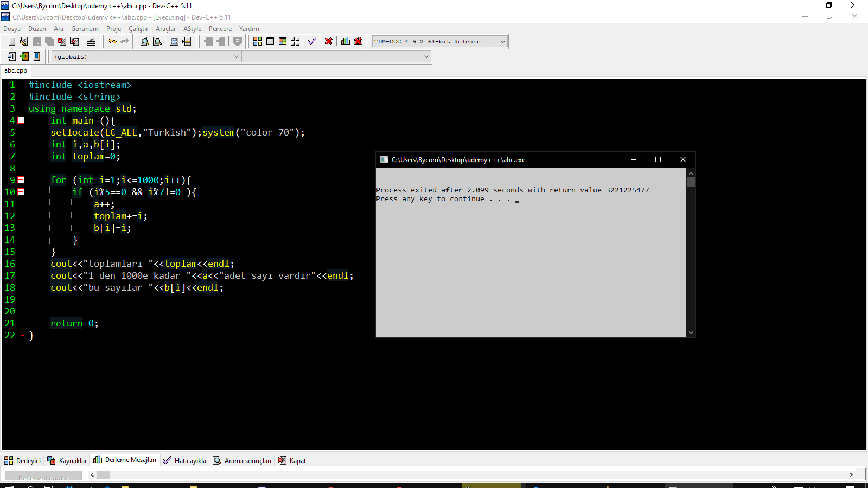Open the Görünüm menu
Viewport: 868px width, 488px height.
pyautogui.click(x=85, y=29)
